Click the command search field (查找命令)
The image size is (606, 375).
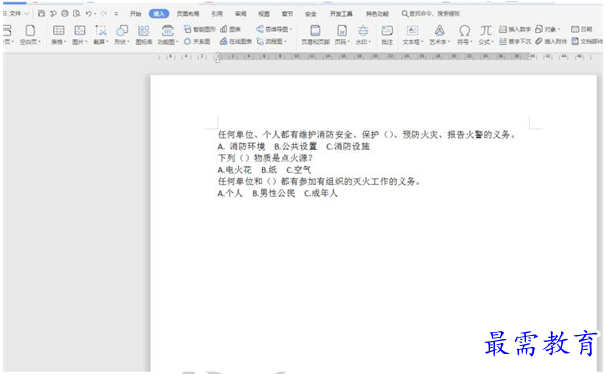pos(431,14)
